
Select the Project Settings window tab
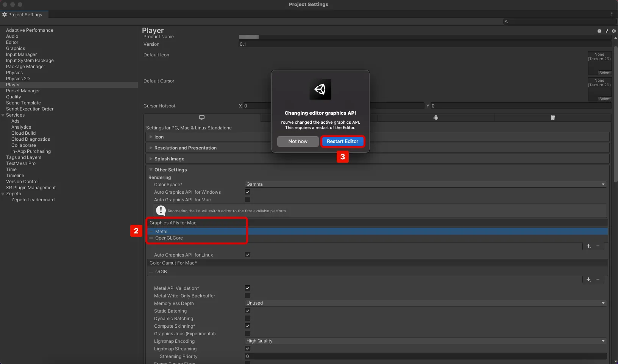(x=24, y=14)
